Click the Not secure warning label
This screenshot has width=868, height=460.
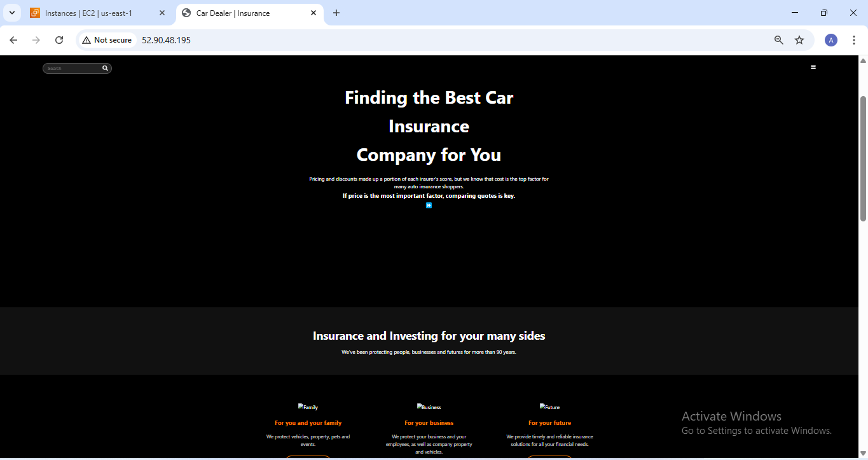(x=107, y=39)
